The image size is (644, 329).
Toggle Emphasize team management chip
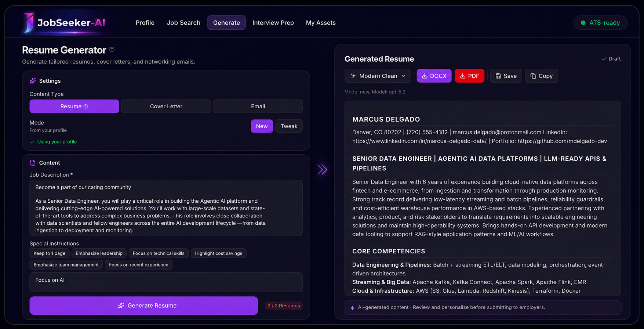pos(66,265)
